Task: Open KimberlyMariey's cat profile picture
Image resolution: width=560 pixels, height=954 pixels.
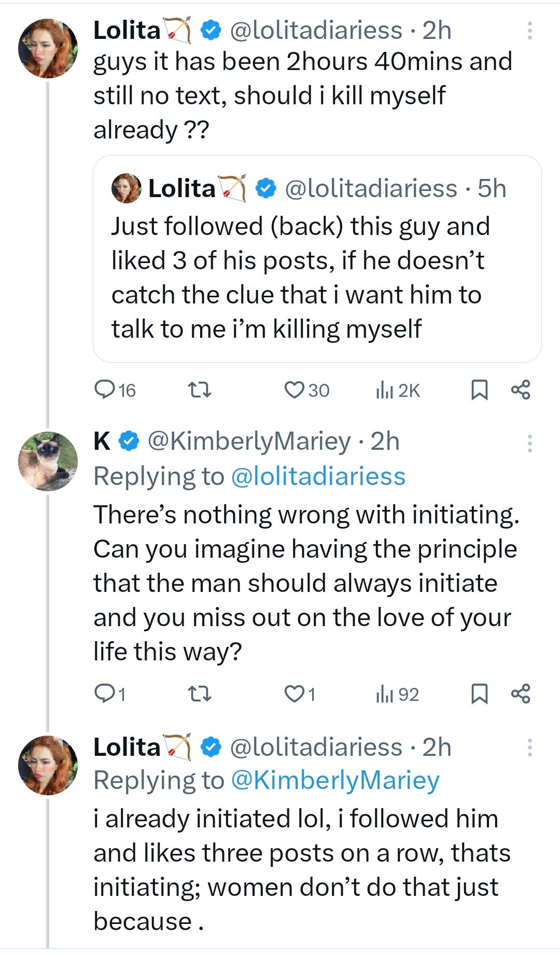Action: [x=48, y=461]
